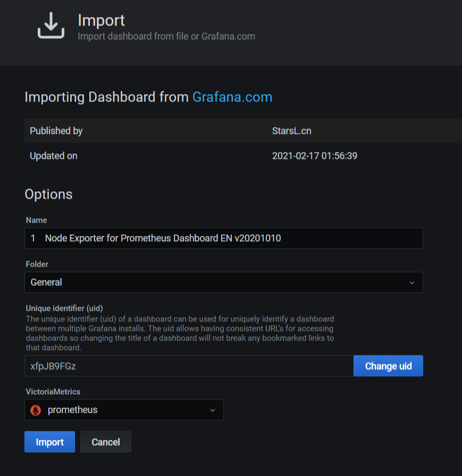The height and width of the screenshot is (476, 462).
Task: Click the Name field label
Action: point(37,220)
